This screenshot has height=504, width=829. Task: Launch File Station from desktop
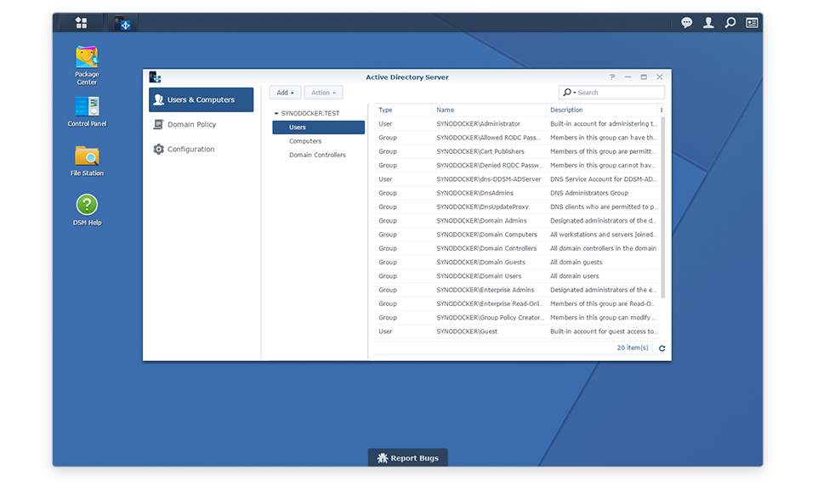tap(87, 156)
